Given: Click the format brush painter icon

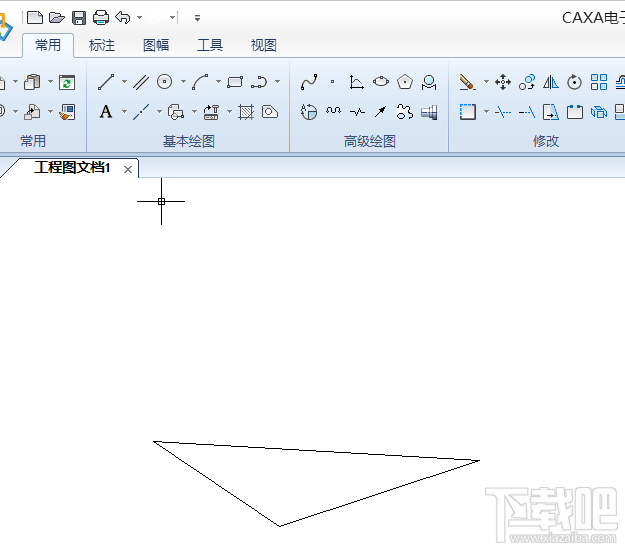Looking at the screenshot, I should point(67,112).
